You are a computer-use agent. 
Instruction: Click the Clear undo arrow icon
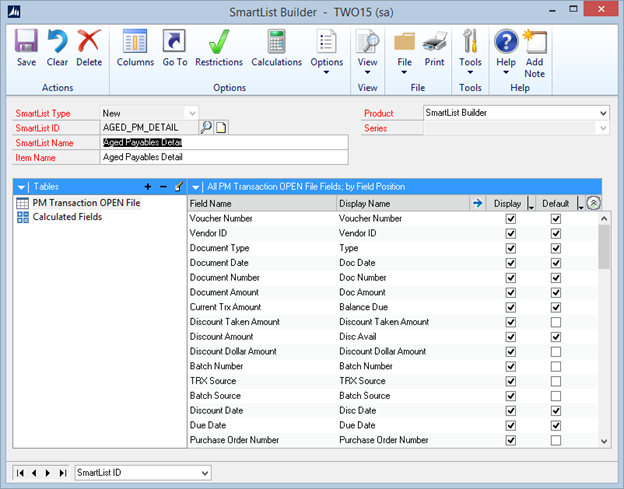57,41
